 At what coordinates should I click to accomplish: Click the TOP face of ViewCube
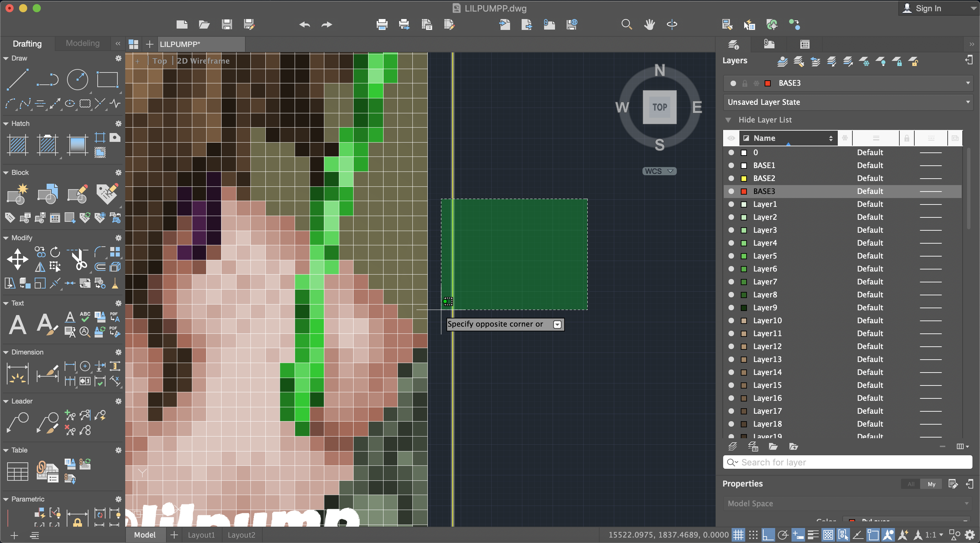660,107
